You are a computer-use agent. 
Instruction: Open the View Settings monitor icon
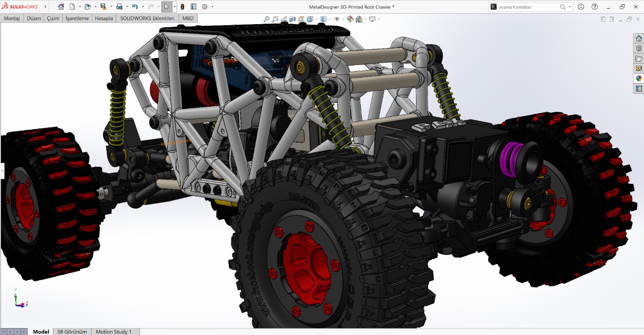[372, 19]
